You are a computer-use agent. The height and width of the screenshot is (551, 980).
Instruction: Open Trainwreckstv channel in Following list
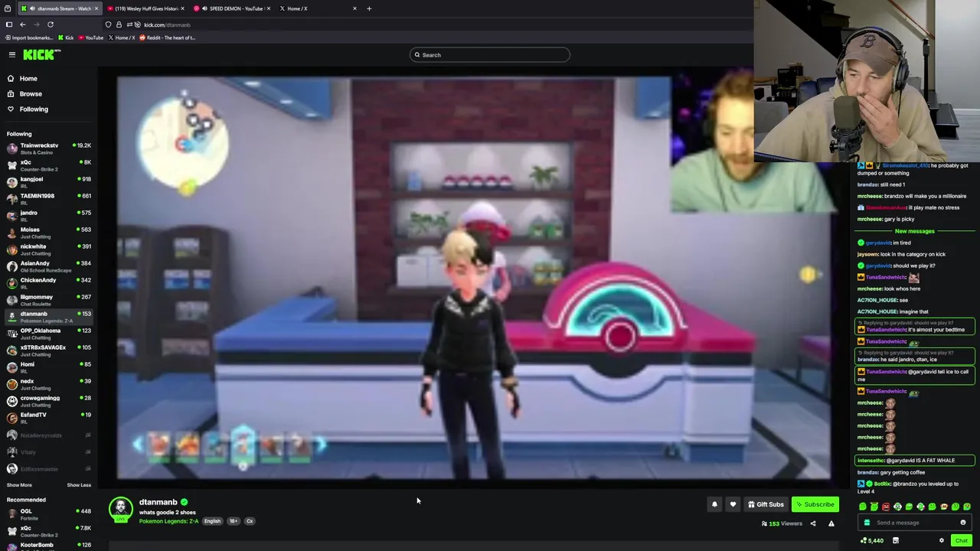[x=49, y=148]
